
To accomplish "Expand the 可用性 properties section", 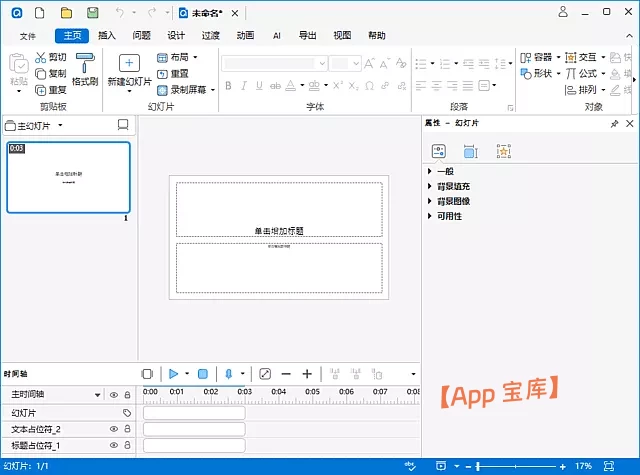I will click(x=449, y=215).
